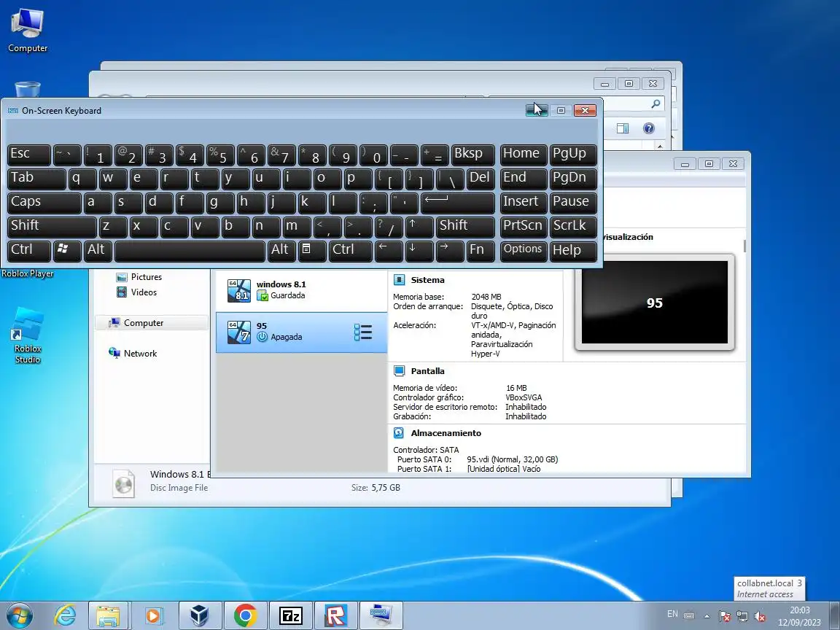Click the Pantalla section header
840x630 pixels.
(x=427, y=370)
